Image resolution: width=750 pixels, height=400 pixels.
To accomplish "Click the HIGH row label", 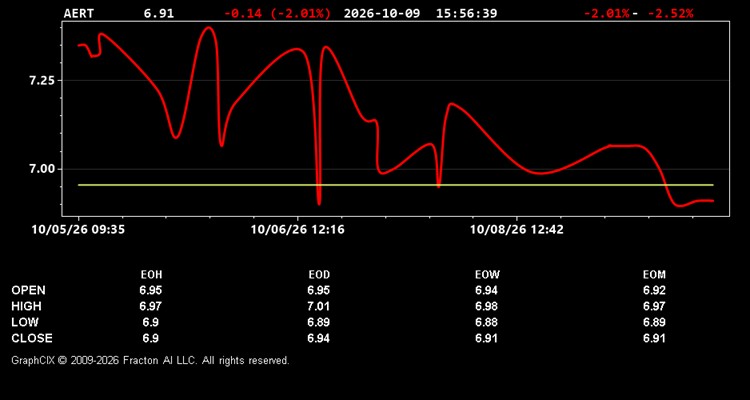I will (26, 306).
